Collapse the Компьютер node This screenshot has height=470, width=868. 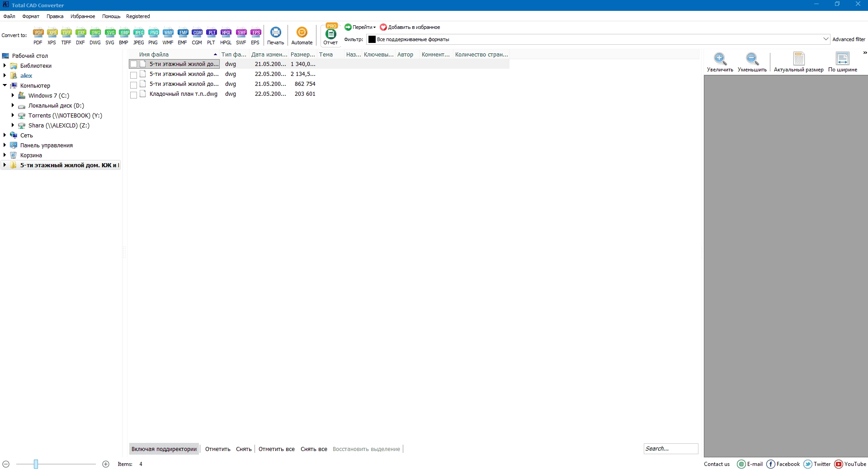pyautogui.click(x=5, y=85)
